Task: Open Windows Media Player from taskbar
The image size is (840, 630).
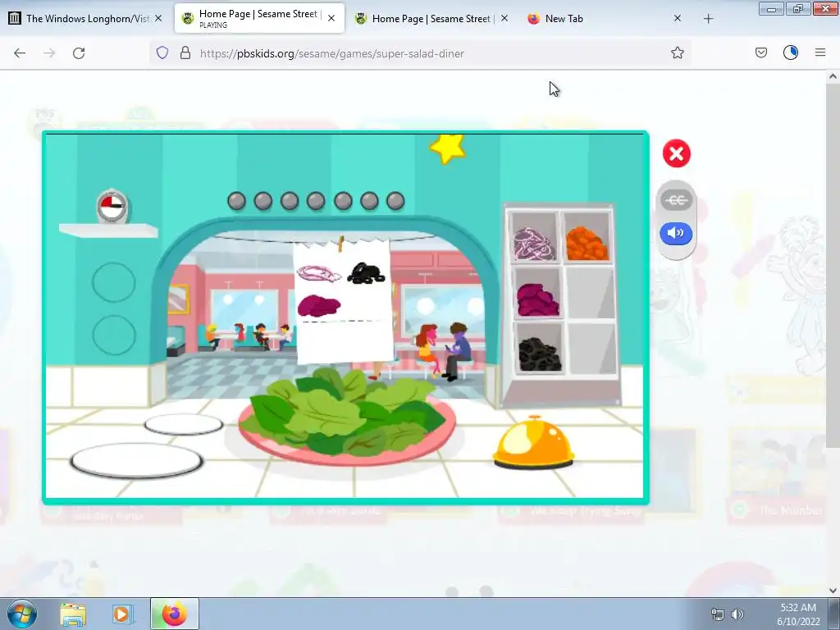Action: (x=122, y=614)
